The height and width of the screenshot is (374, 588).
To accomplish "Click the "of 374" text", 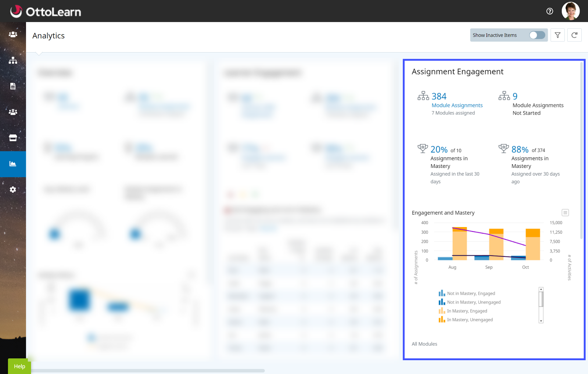I will [538, 150].
